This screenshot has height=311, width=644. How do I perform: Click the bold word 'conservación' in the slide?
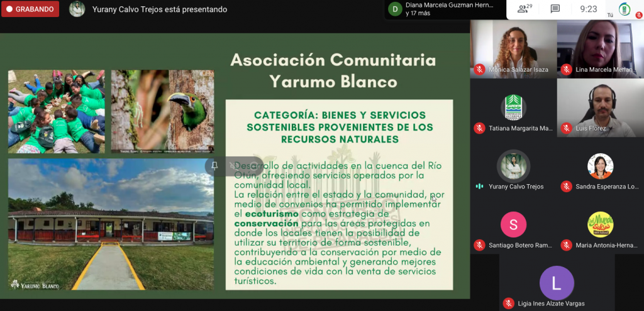point(266,224)
